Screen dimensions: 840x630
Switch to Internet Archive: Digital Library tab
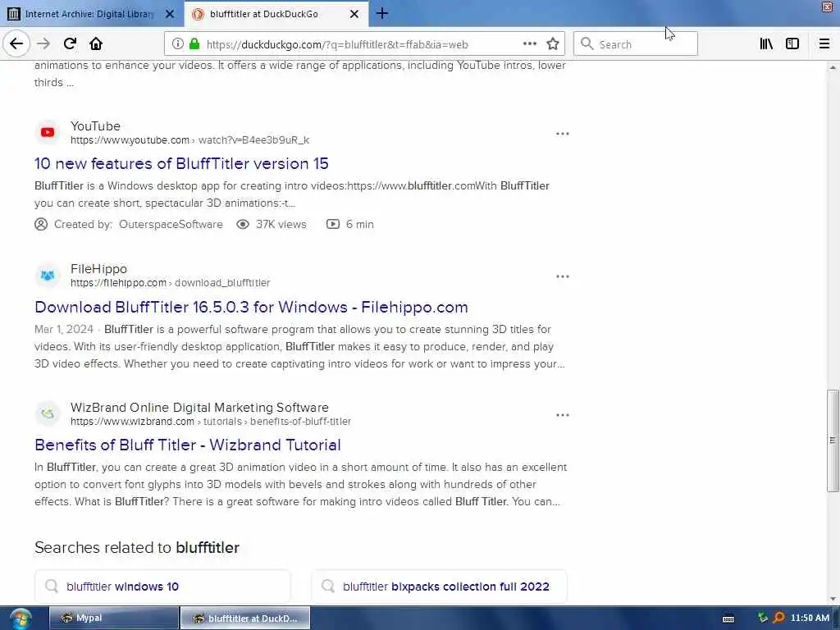pyautogui.click(x=91, y=14)
